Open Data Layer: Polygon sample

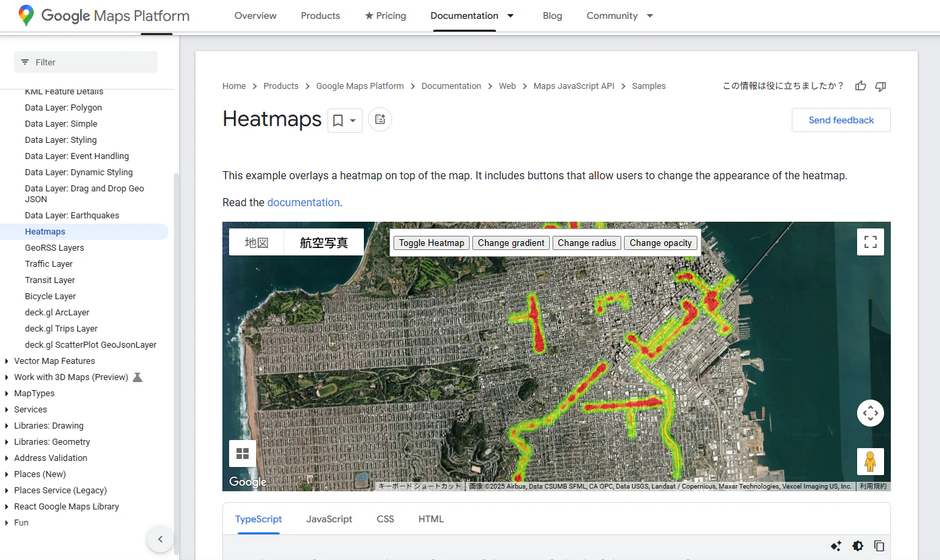click(x=63, y=108)
